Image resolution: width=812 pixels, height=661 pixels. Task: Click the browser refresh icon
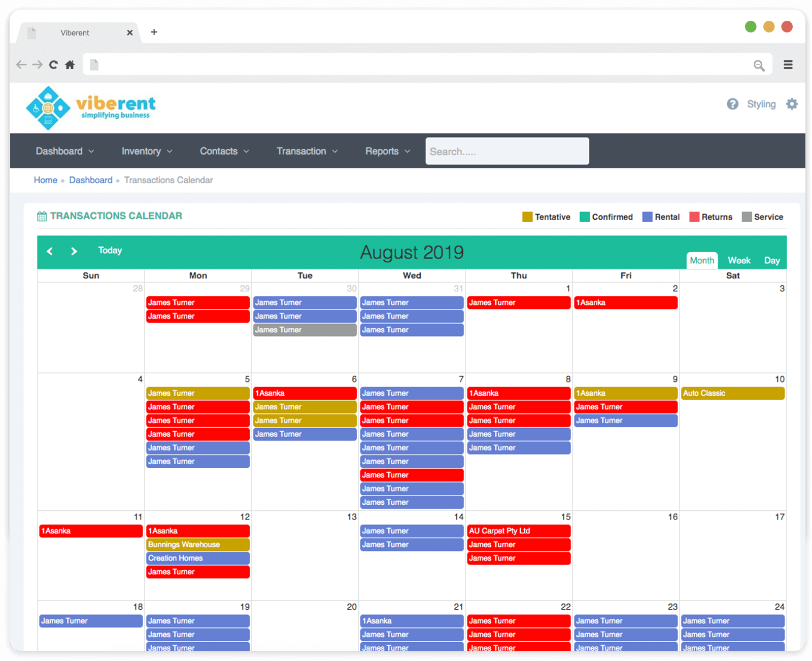(53, 64)
